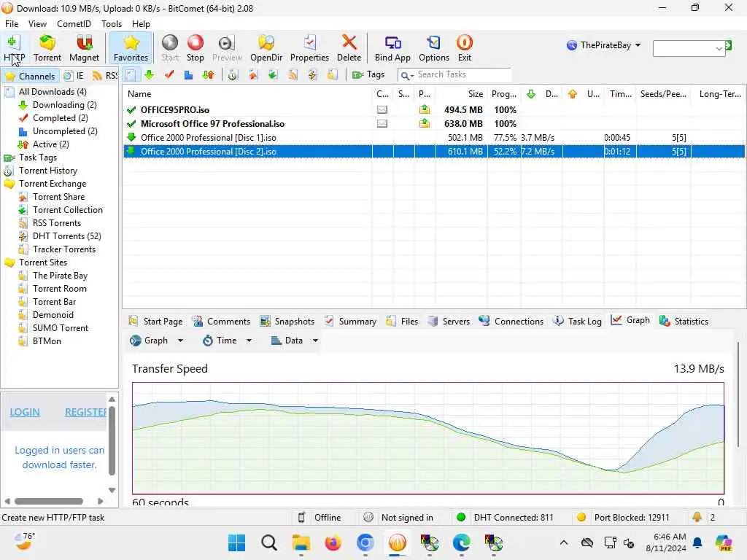The width and height of the screenshot is (747, 560).
Task: Open Demonoid in Torrent Sites
Action: [53, 315]
